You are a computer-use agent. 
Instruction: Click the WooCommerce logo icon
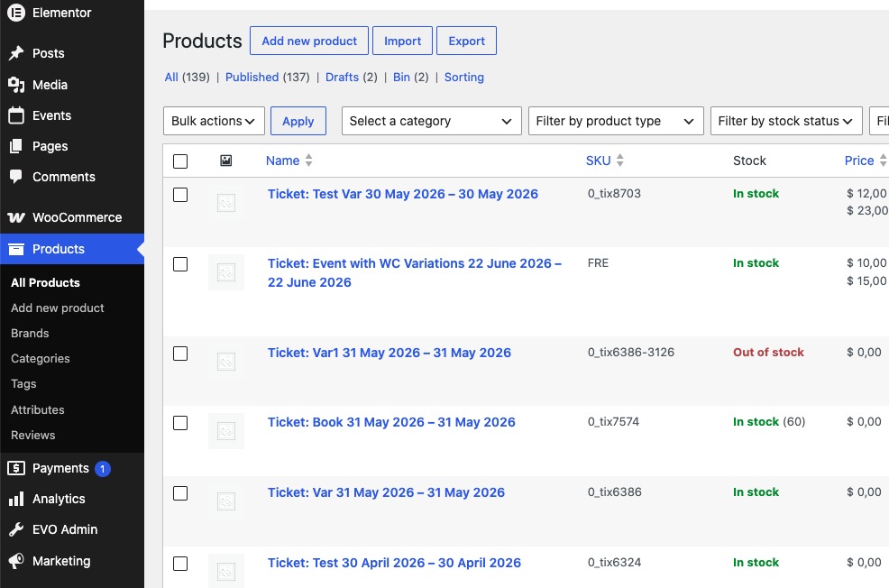pos(16,217)
